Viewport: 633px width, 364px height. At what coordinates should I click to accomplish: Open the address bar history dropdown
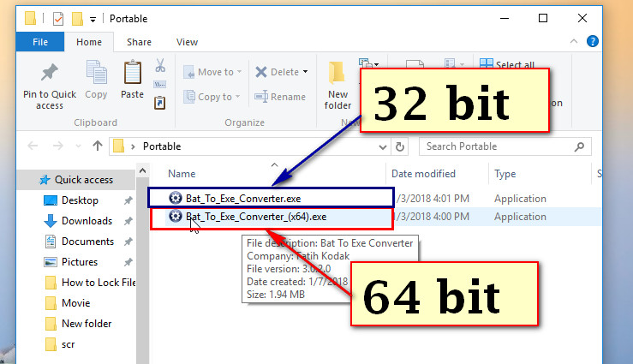click(383, 147)
